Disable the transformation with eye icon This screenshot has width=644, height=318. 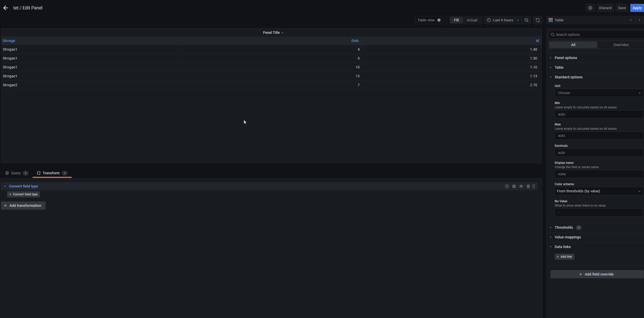tap(521, 186)
